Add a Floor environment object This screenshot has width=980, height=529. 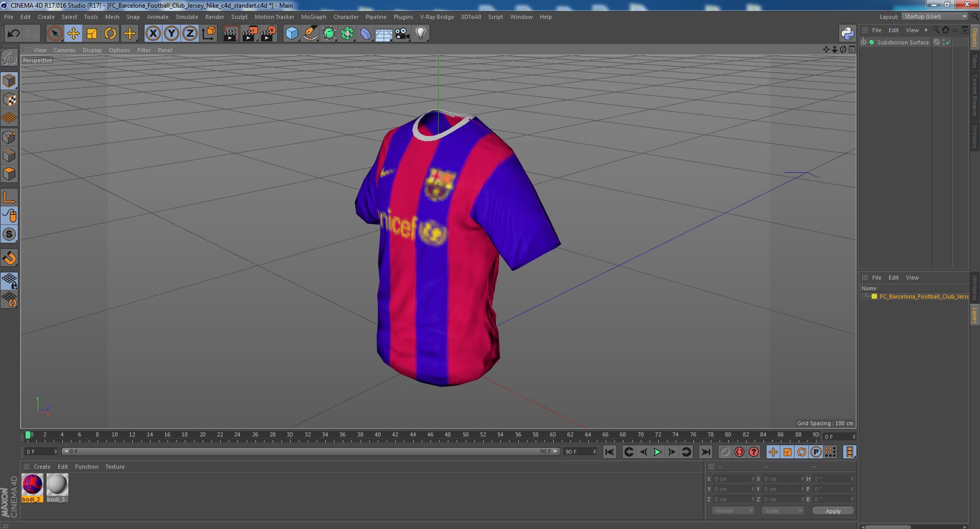pyautogui.click(x=384, y=34)
